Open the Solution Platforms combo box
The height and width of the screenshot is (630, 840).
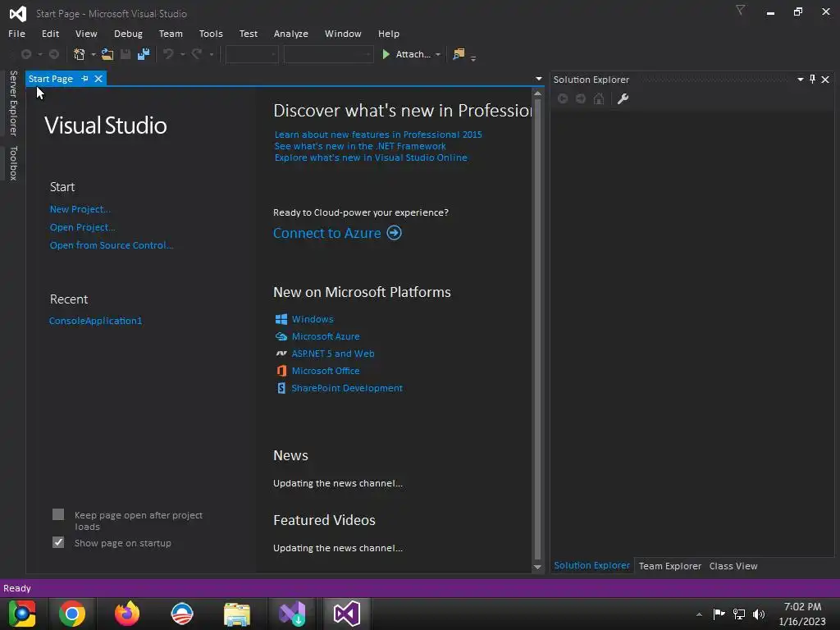(x=328, y=54)
